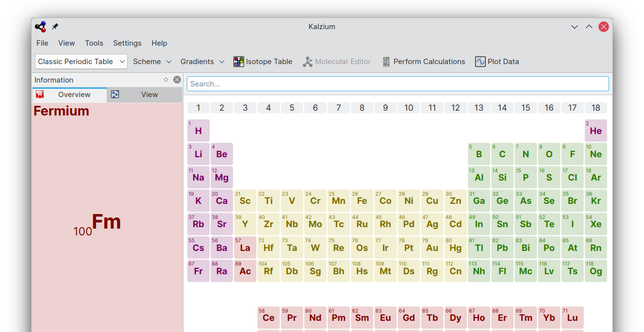The width and height of the screenshot is (644, 332).
Task: Open the Tools menu
Action: click(x=94, y=43)
